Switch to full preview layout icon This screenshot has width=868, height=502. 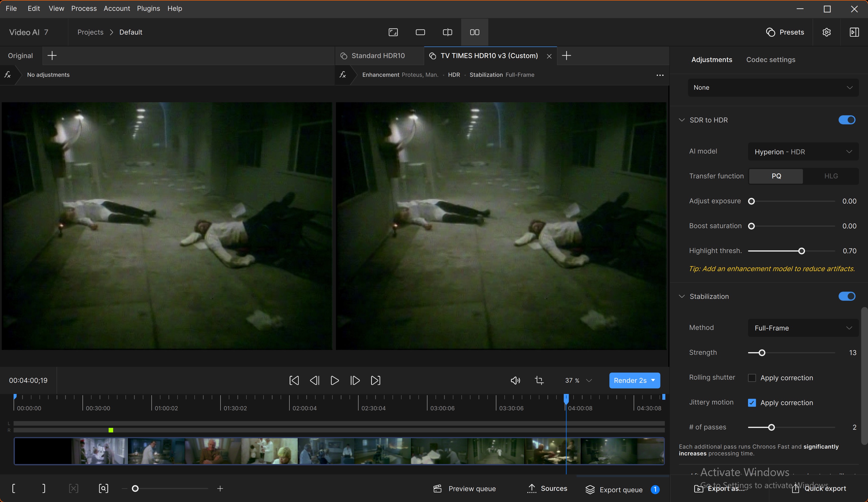(393, 32)
